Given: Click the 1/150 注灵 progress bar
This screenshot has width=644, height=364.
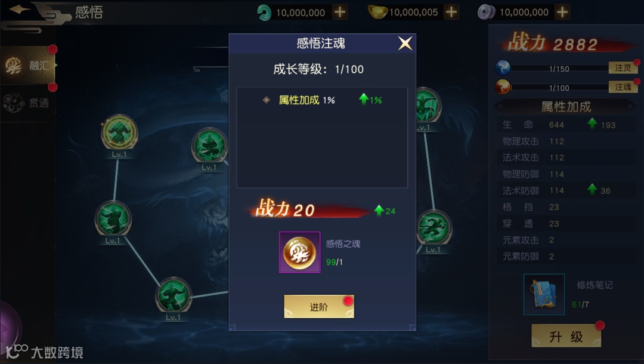Looking at the screenshot, I should point(559,68).
